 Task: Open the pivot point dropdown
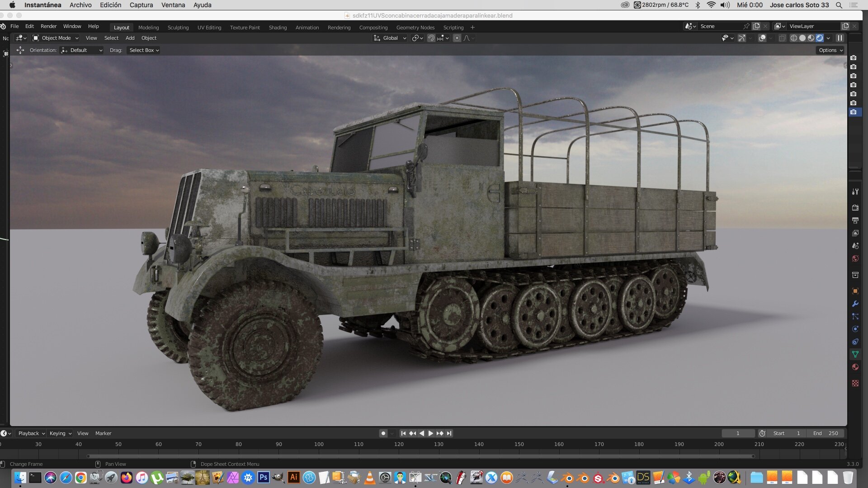click(417, 38)
